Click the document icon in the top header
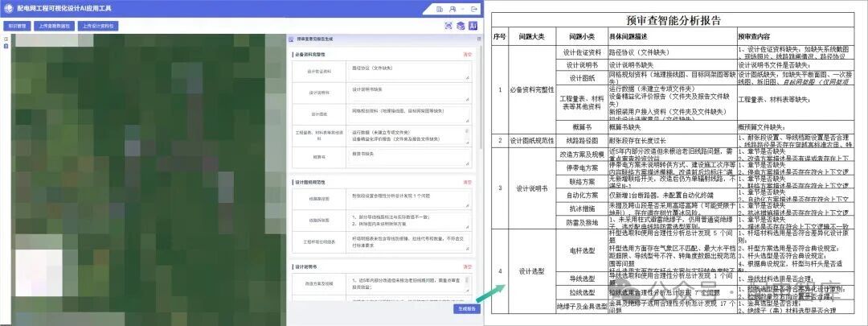868x326 pixels. point(436,8)
